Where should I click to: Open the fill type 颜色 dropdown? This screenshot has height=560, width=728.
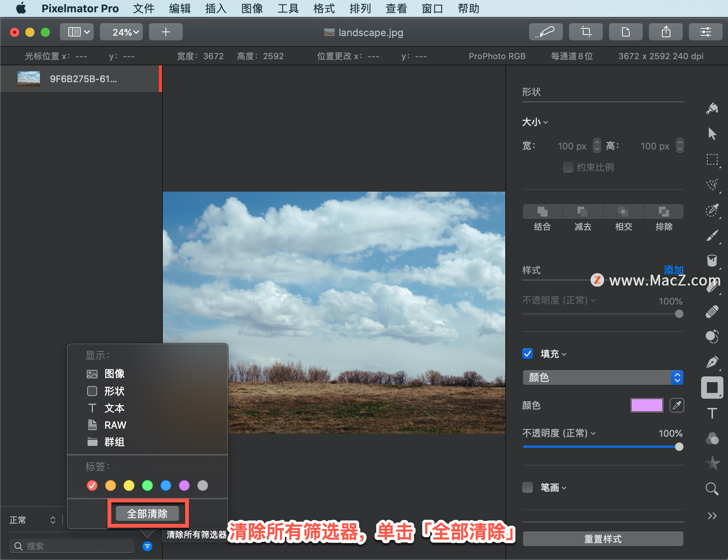point(603,378)
